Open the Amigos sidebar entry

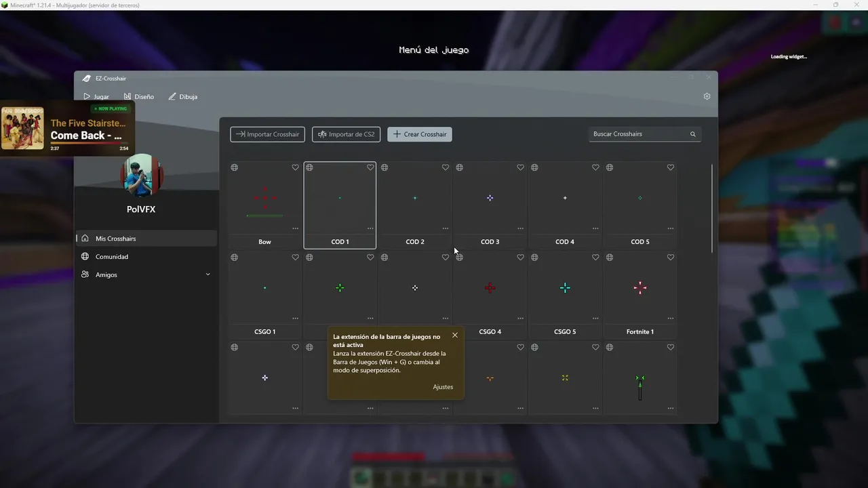click(146, 274)
